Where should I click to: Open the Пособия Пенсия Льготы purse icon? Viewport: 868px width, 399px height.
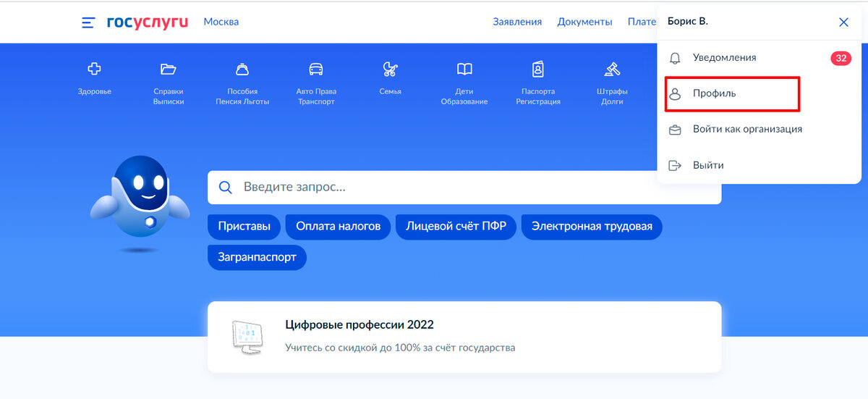coord(242,70)
